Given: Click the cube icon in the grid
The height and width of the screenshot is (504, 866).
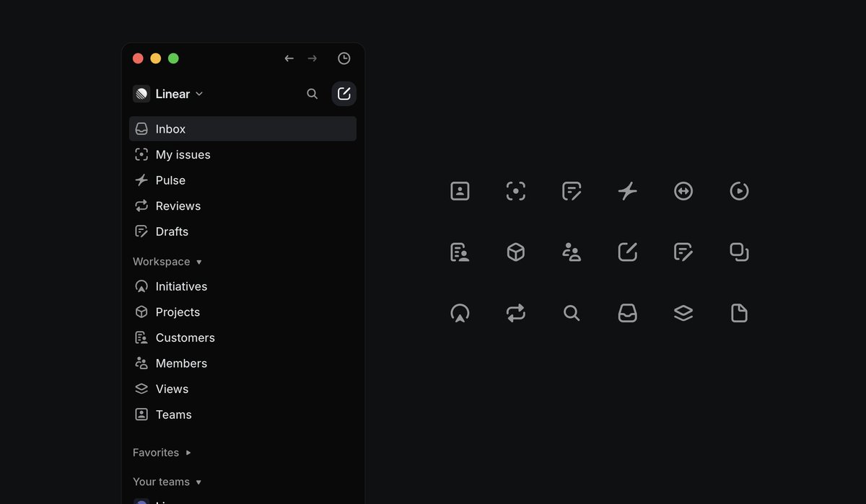Looking at the screenshot, I should (515, 252).
